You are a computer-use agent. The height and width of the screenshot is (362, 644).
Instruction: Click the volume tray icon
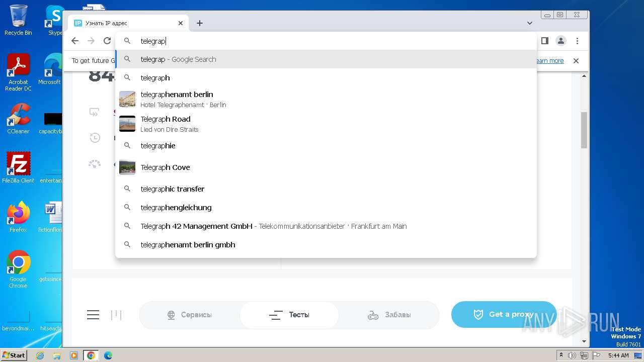coord(573,355)
